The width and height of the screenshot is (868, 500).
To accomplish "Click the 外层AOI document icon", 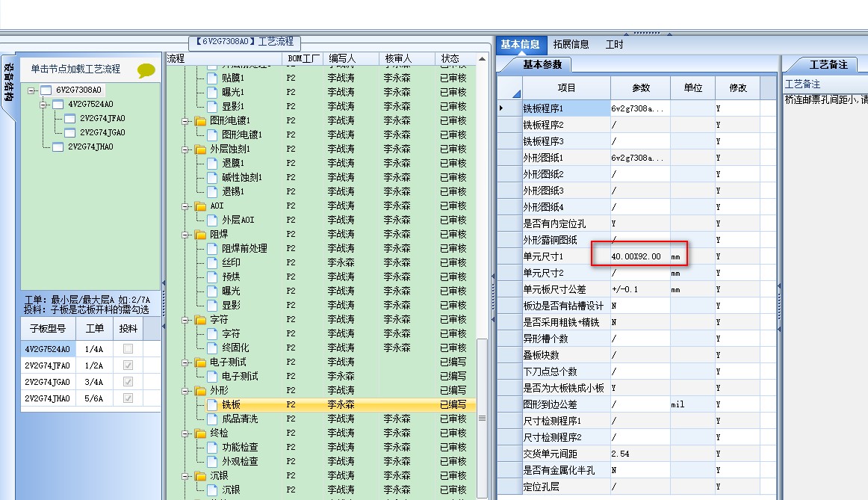I will click(x=211, y=220).
